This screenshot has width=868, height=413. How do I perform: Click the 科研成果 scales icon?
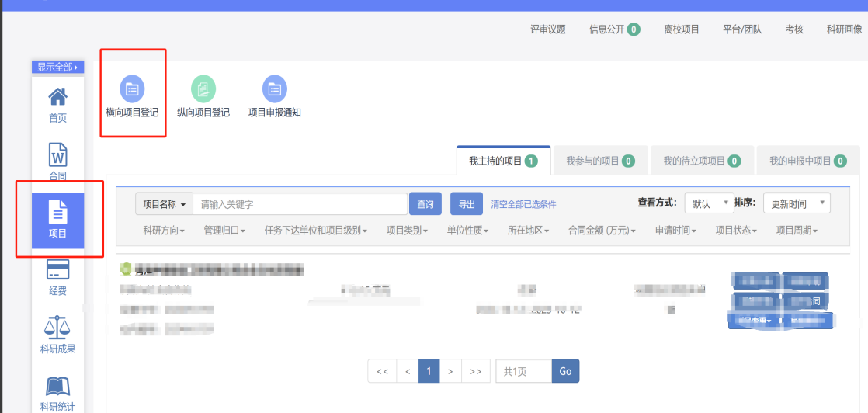coord(57,328)
